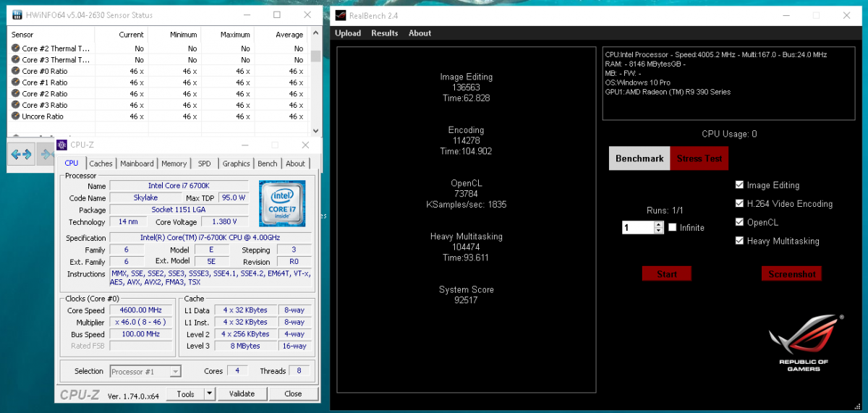Click the RealBench title bar icon
This screenshot has height=413, width=868.
pos(341,15)
